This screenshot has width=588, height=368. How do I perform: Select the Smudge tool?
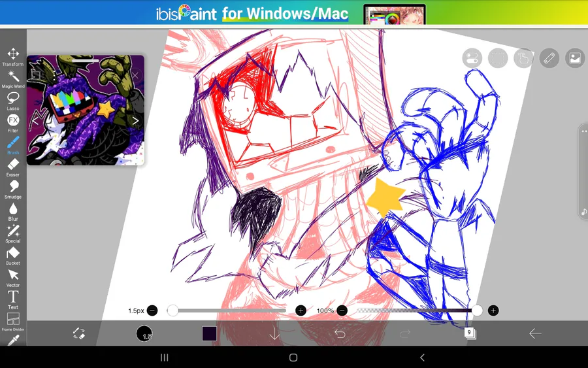13,190
